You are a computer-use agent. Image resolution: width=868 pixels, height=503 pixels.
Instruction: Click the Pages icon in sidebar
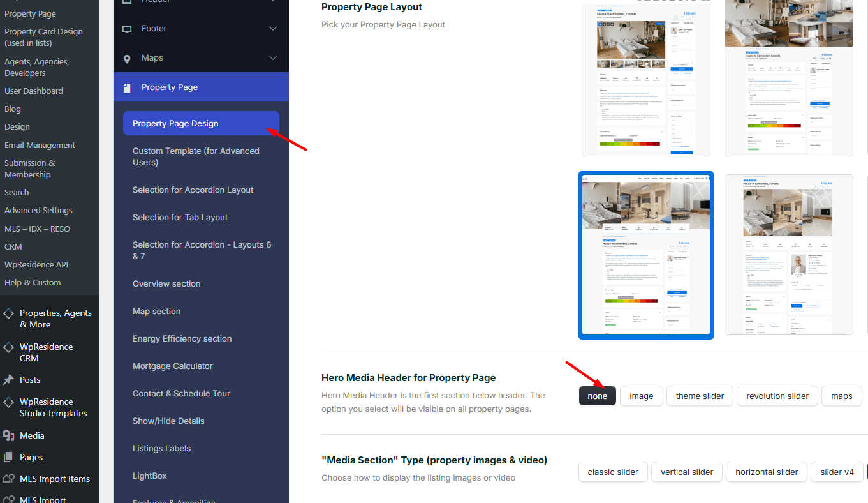[8, 457]
